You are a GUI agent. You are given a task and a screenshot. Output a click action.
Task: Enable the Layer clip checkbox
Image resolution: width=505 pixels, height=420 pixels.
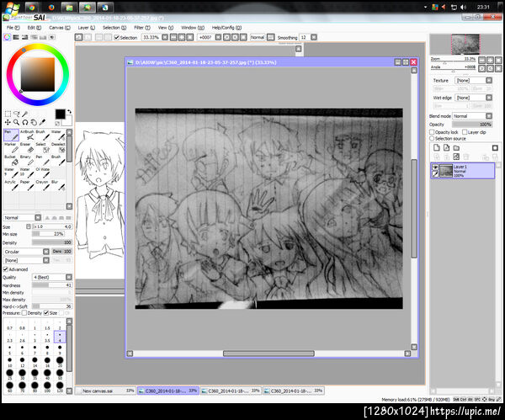[x=465, y=132]
